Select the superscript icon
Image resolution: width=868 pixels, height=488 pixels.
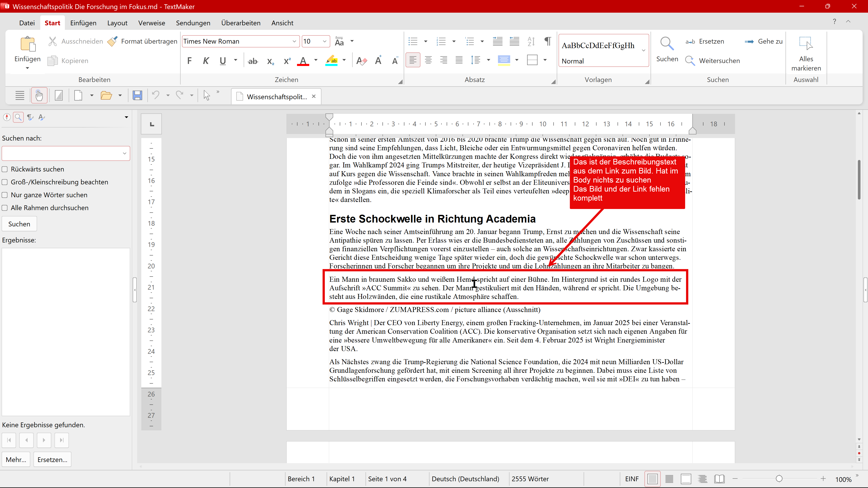287,61
